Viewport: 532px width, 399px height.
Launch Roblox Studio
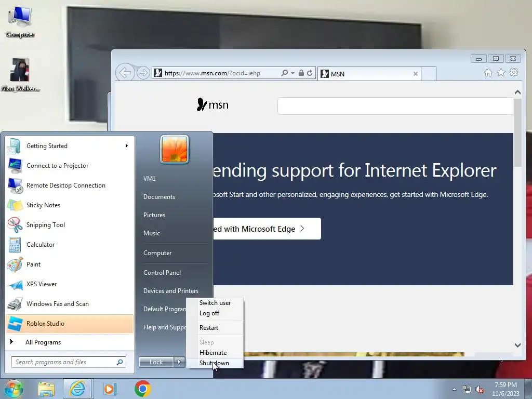click(x=70, y=323)
